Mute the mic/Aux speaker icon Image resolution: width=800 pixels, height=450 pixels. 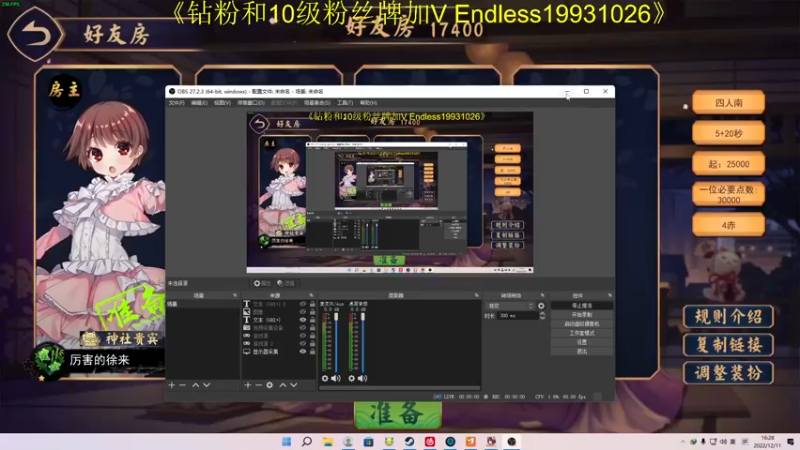coord(335,378)
